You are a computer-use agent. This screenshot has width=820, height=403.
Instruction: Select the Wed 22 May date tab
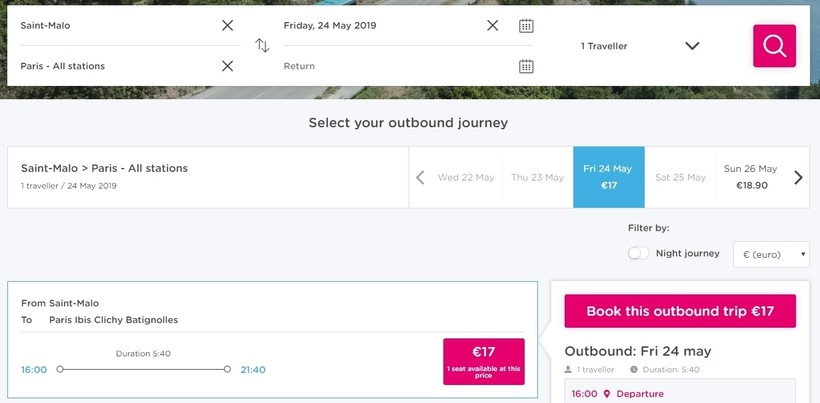pos(466,177)
